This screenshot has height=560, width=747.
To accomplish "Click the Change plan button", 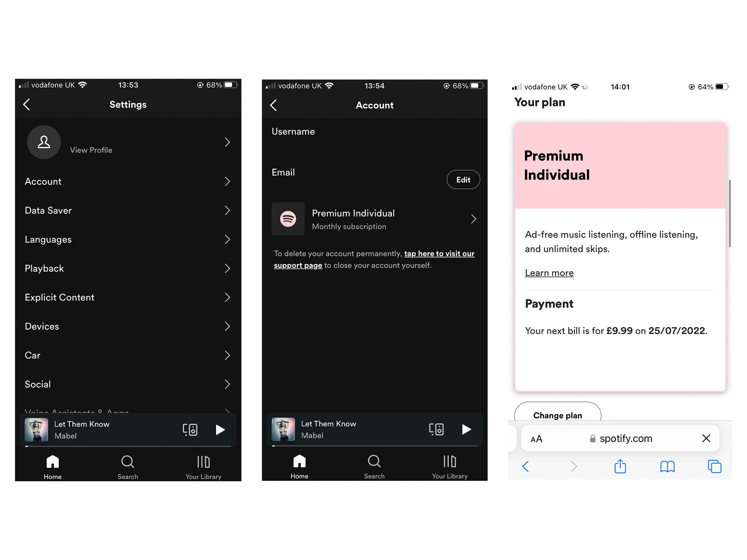I will coord(558,415).
